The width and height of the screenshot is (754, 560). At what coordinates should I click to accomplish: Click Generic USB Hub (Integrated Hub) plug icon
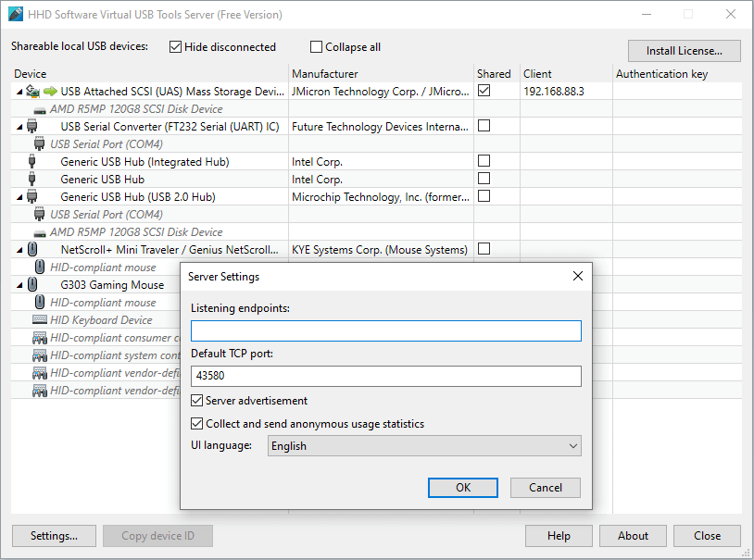pyautogui.click(x=31, y=161)
